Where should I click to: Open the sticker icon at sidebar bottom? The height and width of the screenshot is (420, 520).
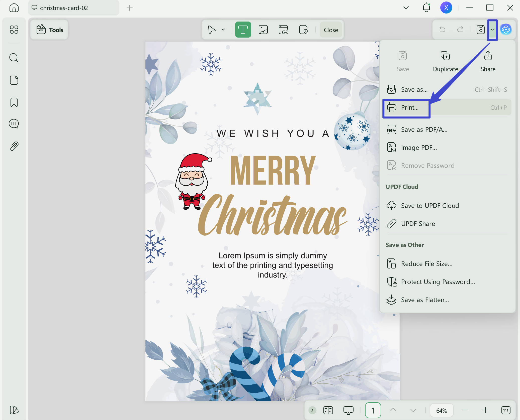14,410
